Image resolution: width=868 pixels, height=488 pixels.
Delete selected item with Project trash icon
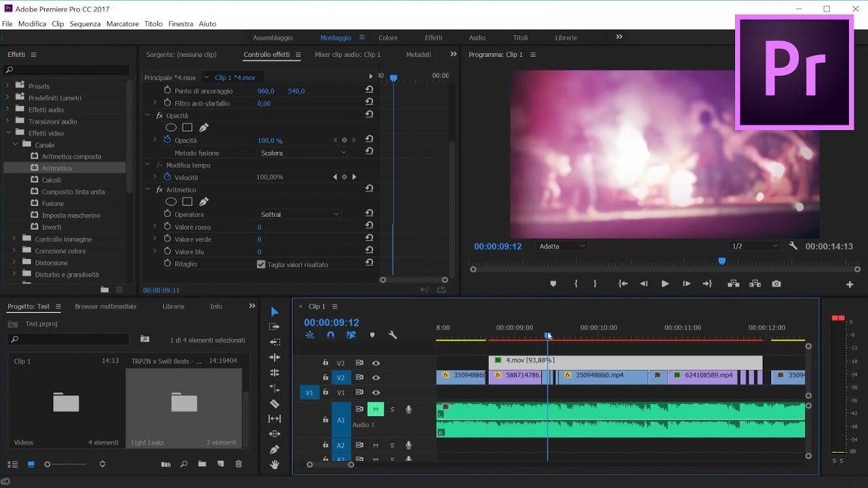click(x=239, y=464)
